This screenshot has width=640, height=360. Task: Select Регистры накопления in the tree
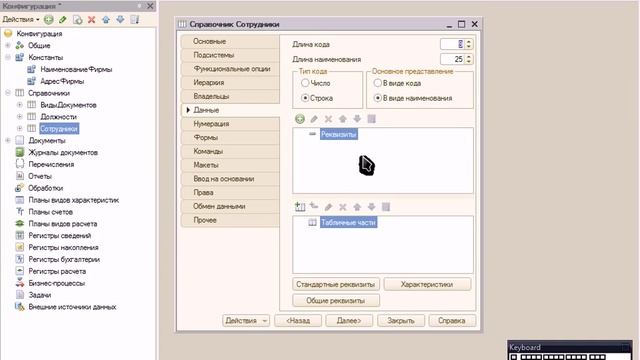pos(63,247)
